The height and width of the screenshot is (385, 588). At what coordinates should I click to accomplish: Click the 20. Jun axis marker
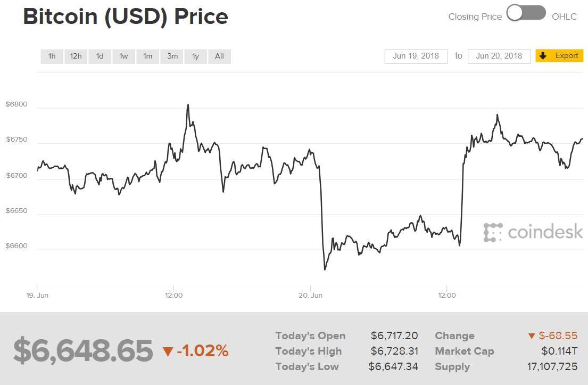point(310,294)
